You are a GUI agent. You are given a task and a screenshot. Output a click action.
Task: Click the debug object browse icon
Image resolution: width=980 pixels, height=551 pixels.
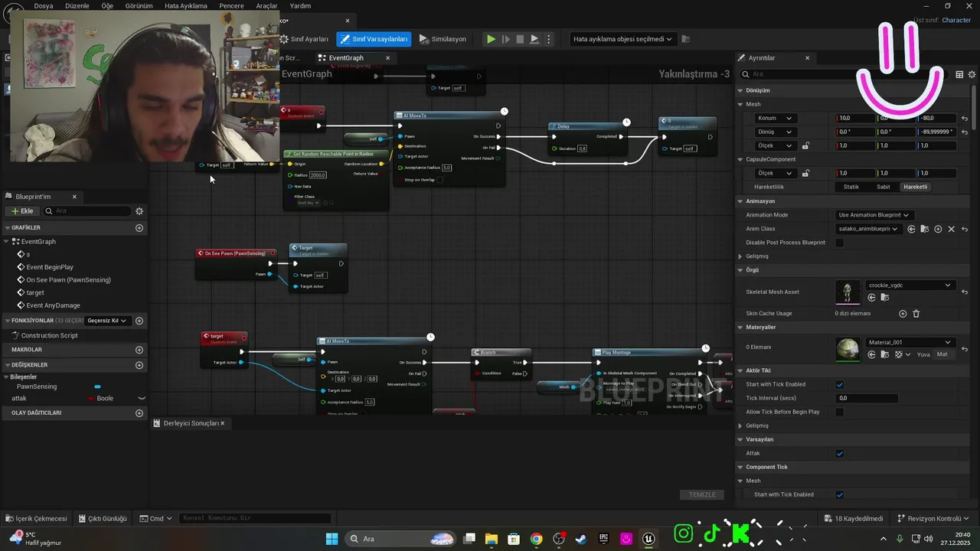pyautogui.click(x=685, y=39)
